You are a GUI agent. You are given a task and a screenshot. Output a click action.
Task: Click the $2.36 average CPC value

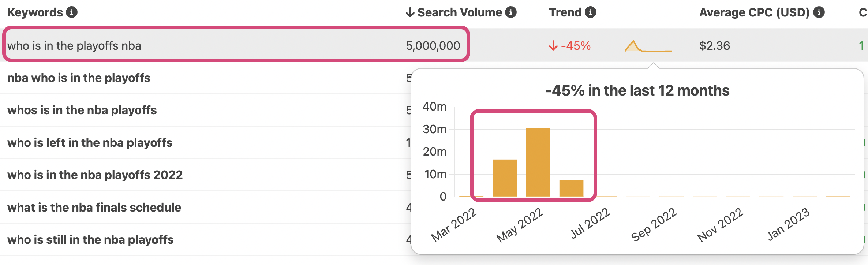coord(715,46)
